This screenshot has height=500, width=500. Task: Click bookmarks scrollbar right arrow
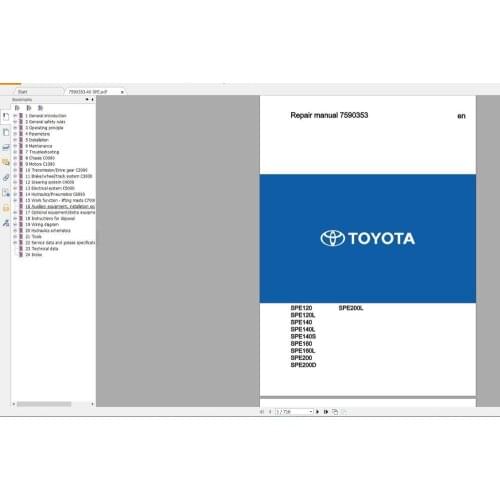(92, 404)
